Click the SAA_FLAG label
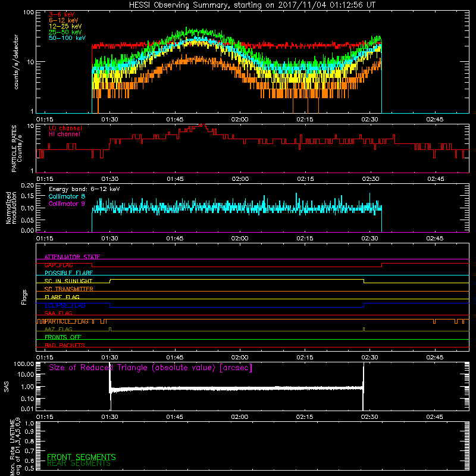Viewport: 476px width, 476px height. coord(58,313)
